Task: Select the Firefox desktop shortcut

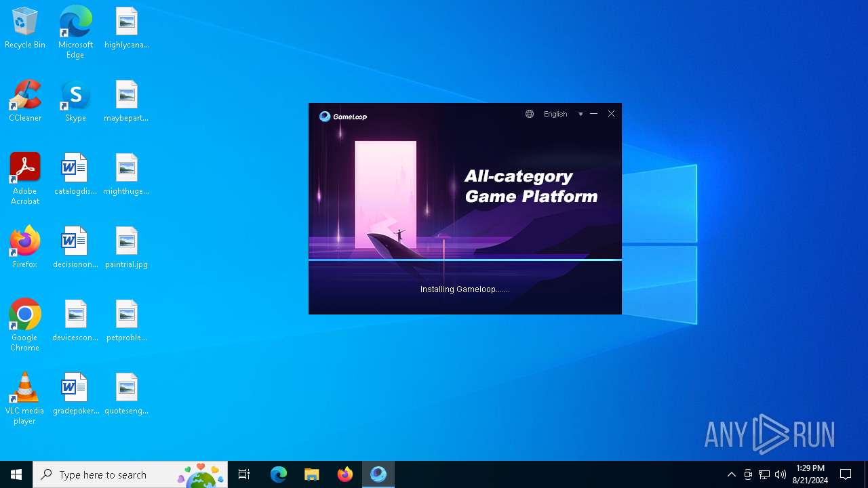Action: point(25,248)
